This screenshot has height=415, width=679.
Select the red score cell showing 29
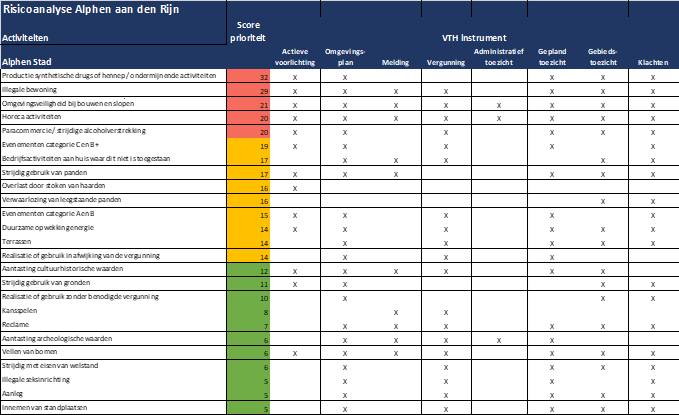248,91
